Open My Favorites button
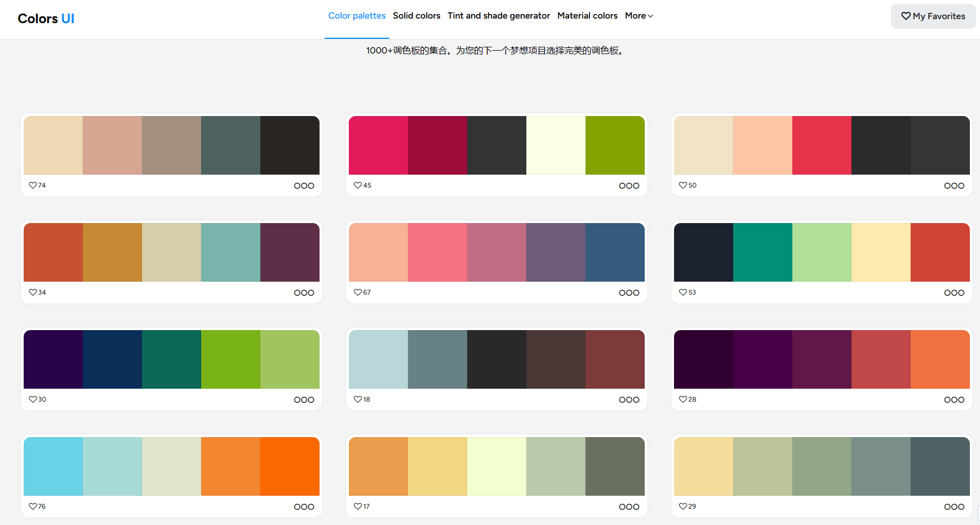The image size is (980, 525). (933, 16)
